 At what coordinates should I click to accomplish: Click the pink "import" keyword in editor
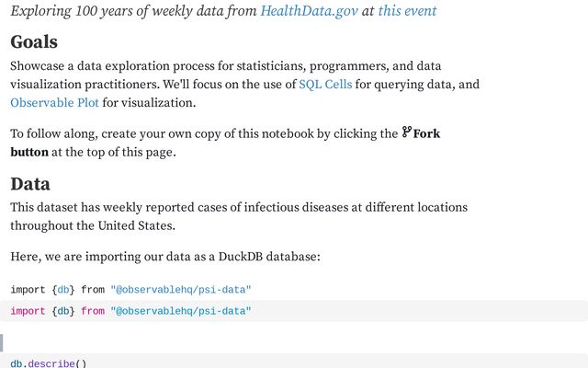[x=28, y=311]
